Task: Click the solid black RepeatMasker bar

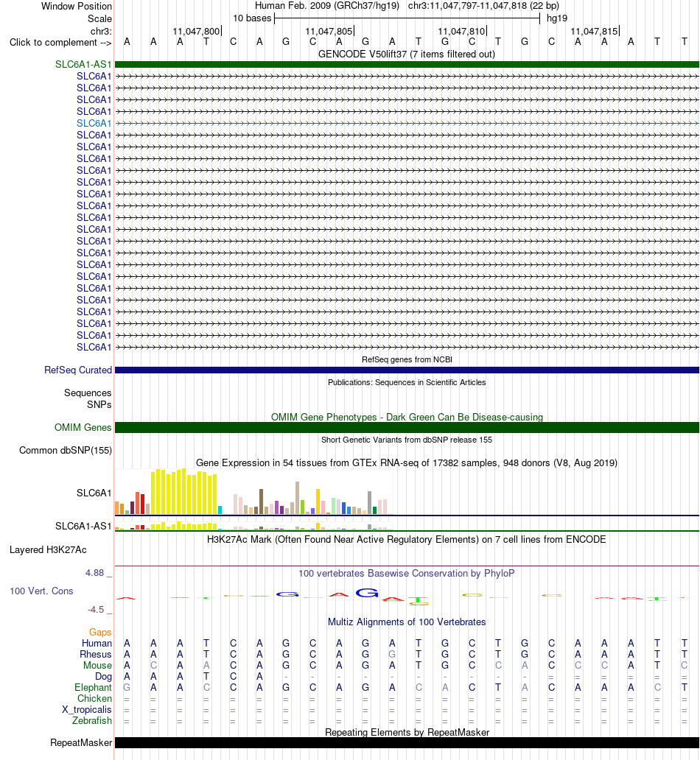Action: 407,743
